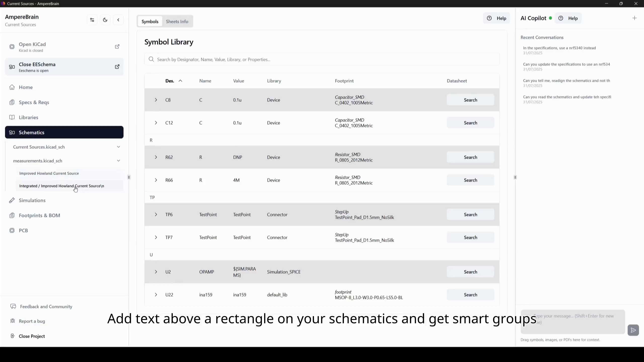
Task: Expand the R62 row
Action: point(156,157)
